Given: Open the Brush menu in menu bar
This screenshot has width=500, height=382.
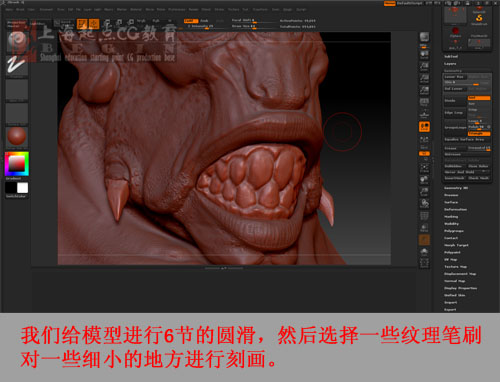Looking at the screenshot, I should tap(20, 10).
